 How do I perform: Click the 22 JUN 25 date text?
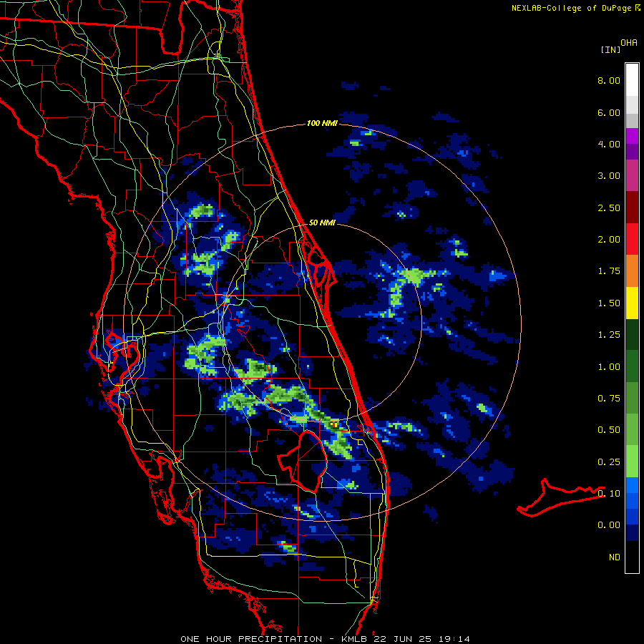click(x=401, y=639)
